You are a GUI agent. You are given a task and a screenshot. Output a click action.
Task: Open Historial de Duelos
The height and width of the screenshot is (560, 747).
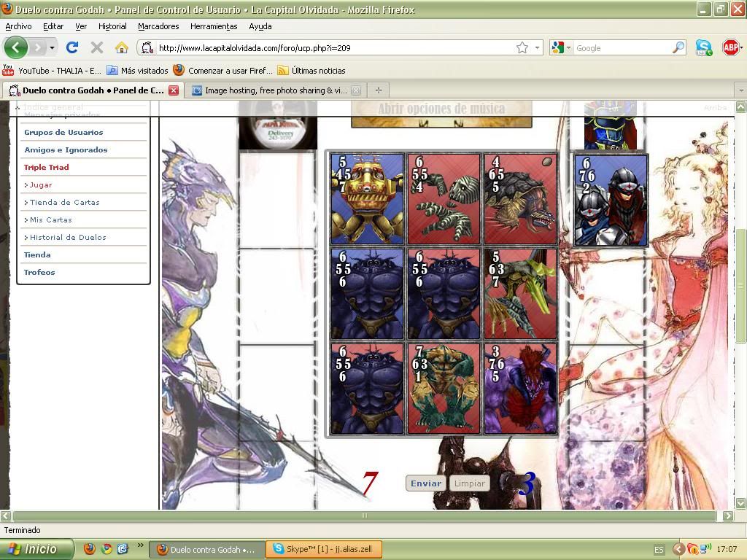(x=68, y=237)
